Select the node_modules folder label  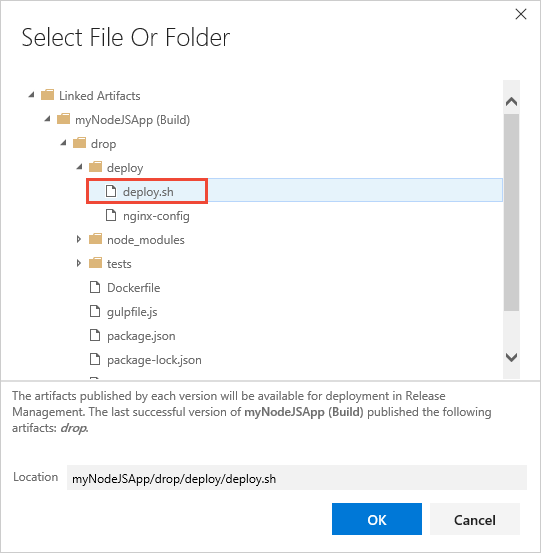point(146,240)
